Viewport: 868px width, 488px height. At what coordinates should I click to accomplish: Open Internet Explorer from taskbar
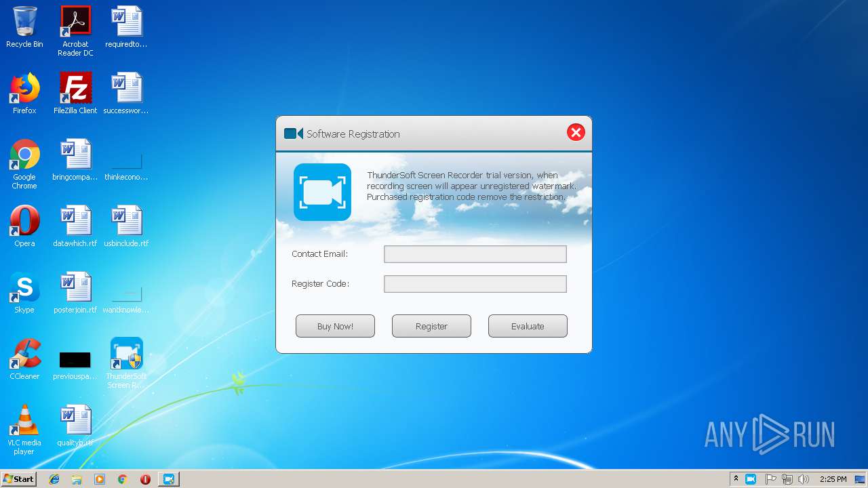pos(54,479)
